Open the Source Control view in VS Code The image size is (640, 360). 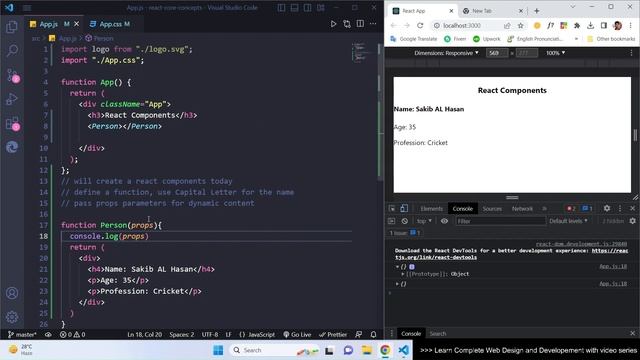[12, 76]
